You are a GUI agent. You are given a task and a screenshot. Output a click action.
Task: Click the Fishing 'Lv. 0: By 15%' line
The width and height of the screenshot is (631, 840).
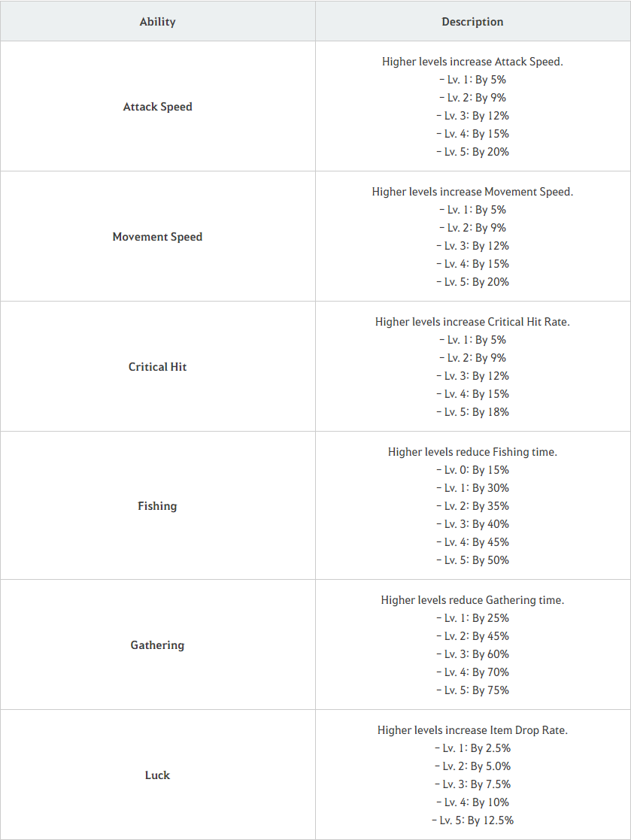[x=472, y=470]
